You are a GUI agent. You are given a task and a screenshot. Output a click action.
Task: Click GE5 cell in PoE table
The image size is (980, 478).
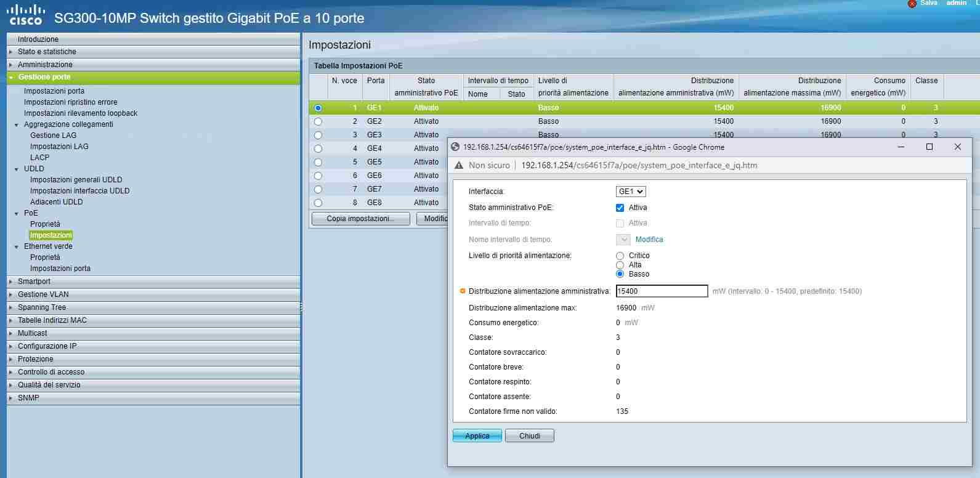[375, 162]
